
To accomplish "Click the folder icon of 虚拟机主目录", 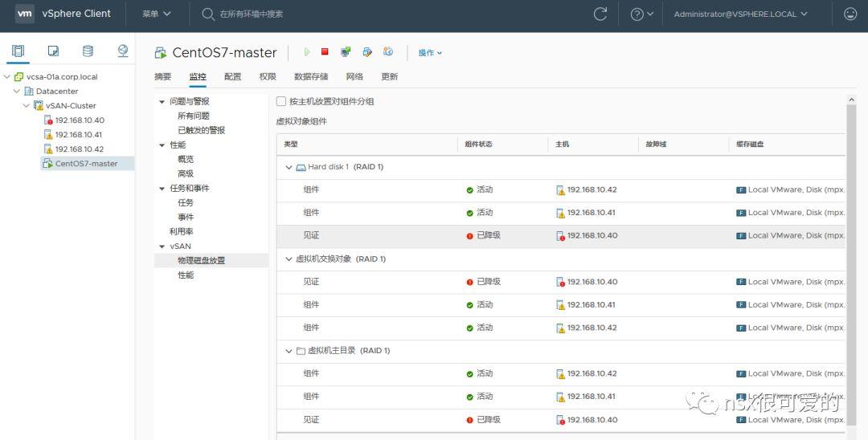I will (x=301, y=351).
